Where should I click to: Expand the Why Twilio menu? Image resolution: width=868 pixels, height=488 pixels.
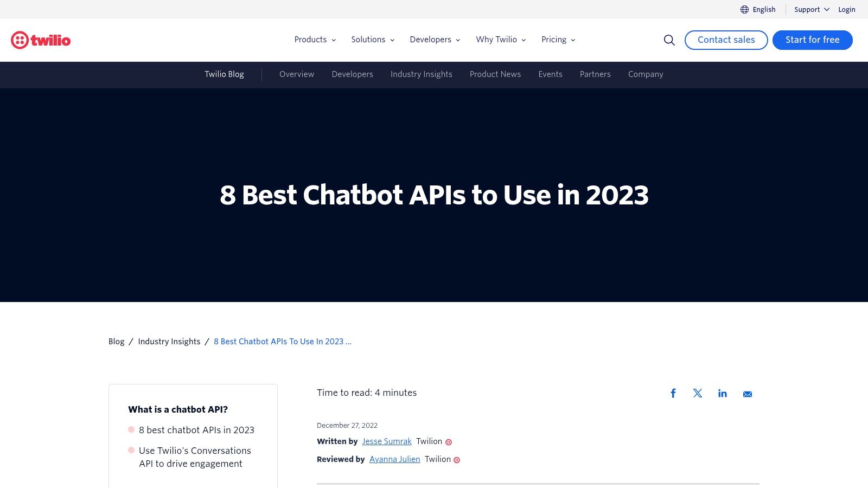[501, 40]
